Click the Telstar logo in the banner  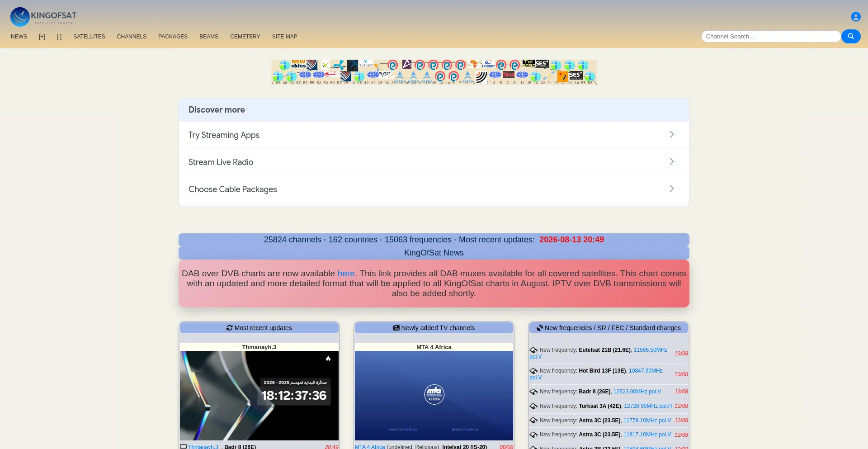click(528, 64)
